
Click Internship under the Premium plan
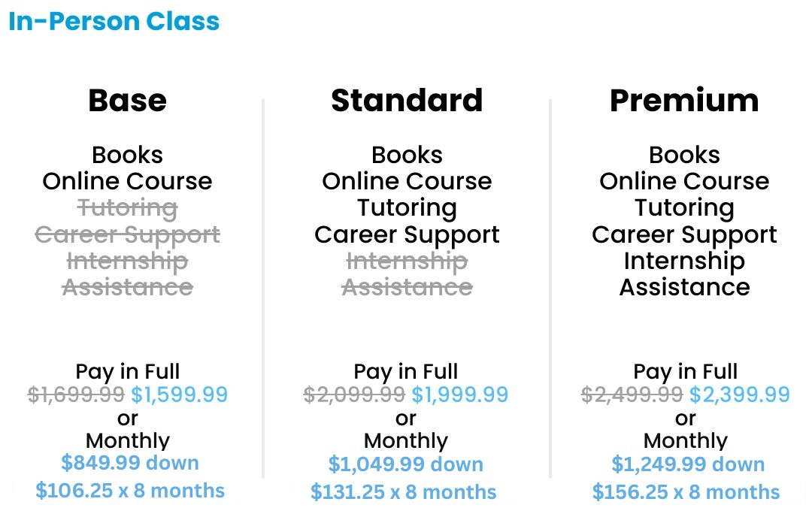point(684,261)
